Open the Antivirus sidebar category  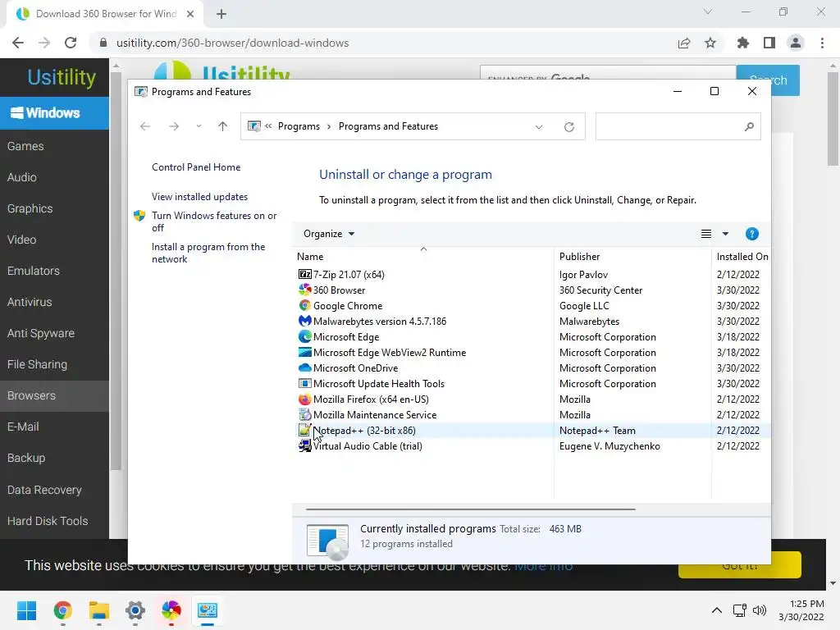(55, 302)
